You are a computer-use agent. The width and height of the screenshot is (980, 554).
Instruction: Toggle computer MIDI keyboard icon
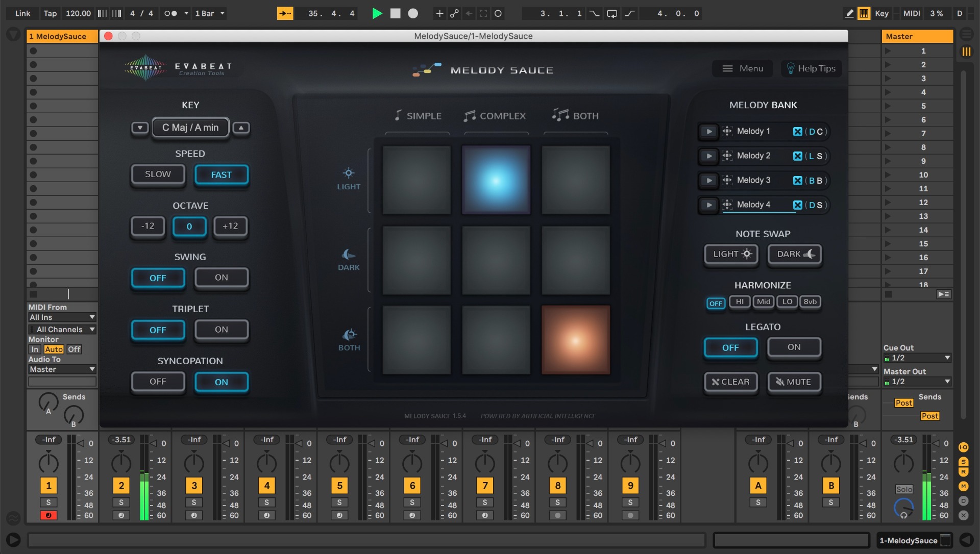point(864,13)
